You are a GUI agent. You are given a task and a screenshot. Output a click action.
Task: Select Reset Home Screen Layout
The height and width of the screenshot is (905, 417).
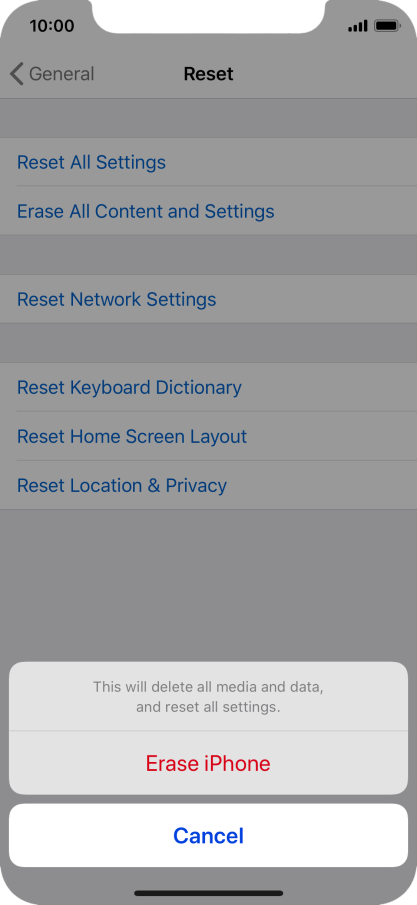click(208, 436)
